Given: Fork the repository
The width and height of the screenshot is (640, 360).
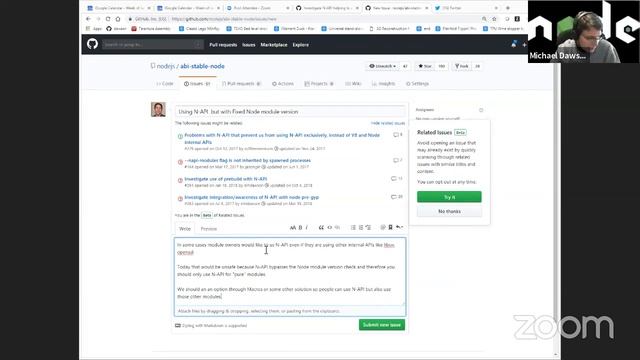Looking at the screenshot, I should click(x=462, y=66).
